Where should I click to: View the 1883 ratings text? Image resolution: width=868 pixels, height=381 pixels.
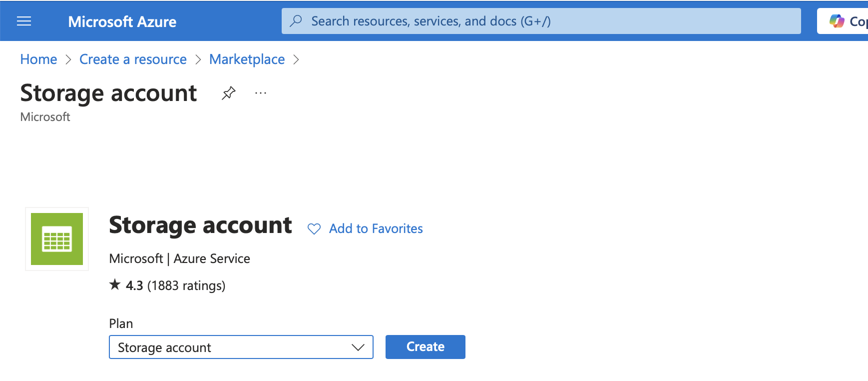pyautogui.click(x=186, y=285)
